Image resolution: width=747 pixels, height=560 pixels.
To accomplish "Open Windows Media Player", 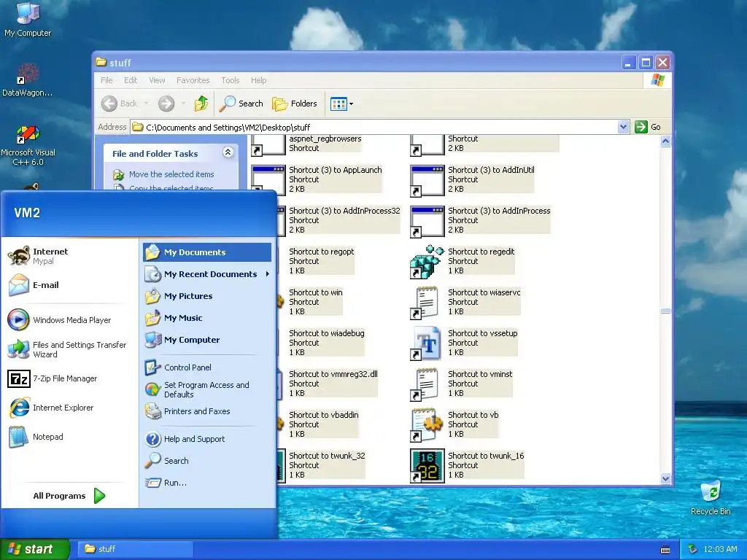I will tap(60, 320).
